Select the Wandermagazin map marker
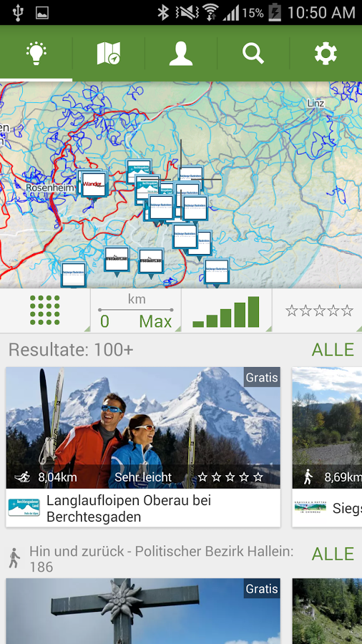The height and width of the screenshot is (644, 362). coord(94,185)
